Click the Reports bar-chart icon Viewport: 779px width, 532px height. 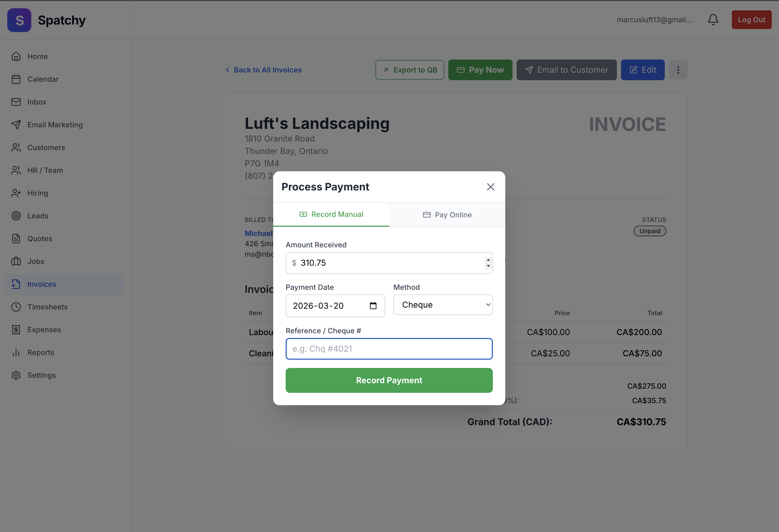pyautogui.click(x=16, y=352)
